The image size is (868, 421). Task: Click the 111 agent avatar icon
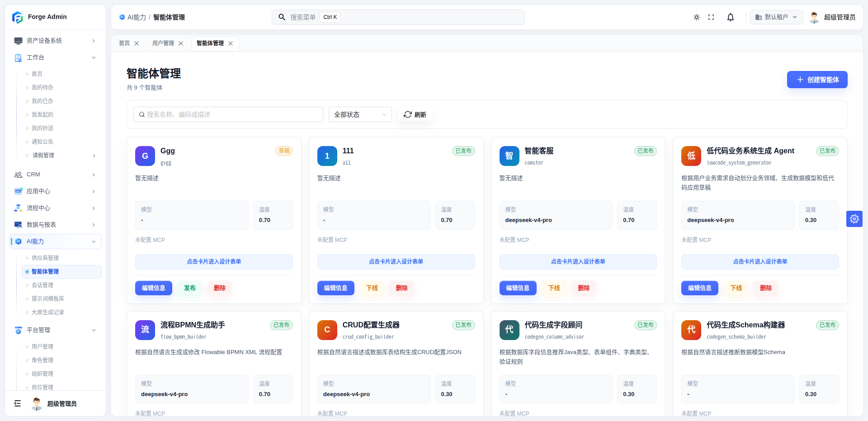coord(327,156)
